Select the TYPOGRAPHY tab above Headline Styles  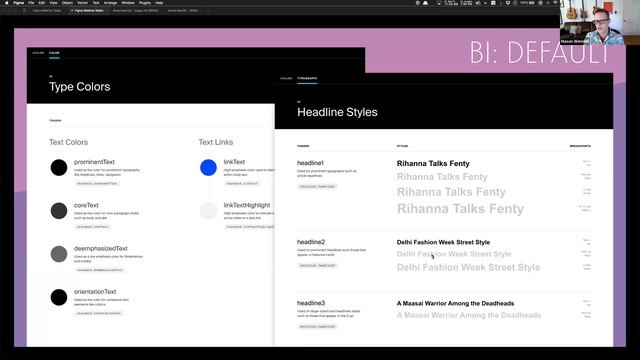(x=307, y=78)
